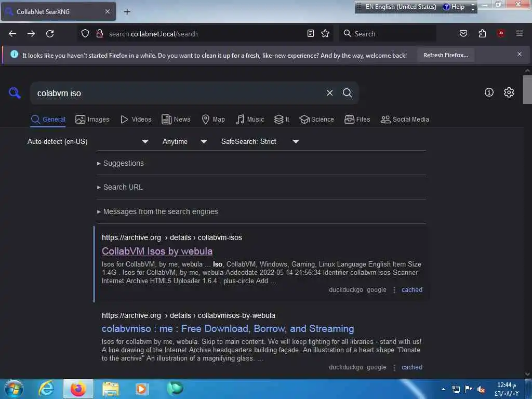The image size is (532, 399).
Task: Open SearXNG preferences gear icon
Action: [x=509, y=92]
